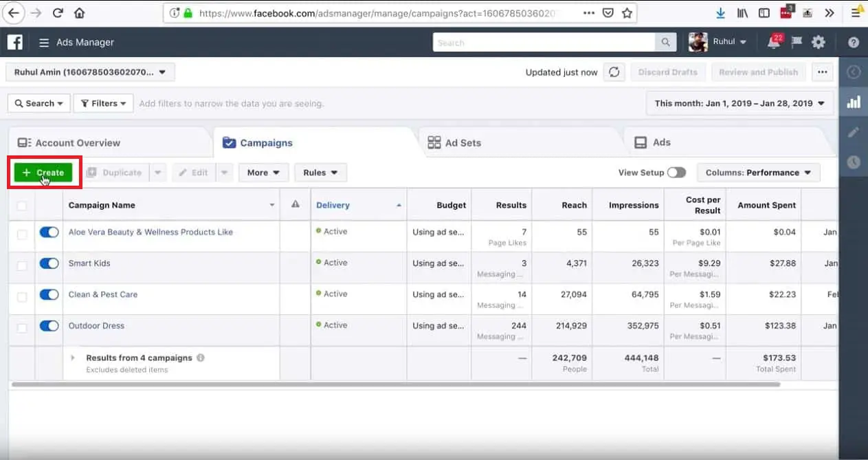This screenshot has width=868, height=460.
Task: Reload the page with the refresh icon
Action: [x=58, y=12]
